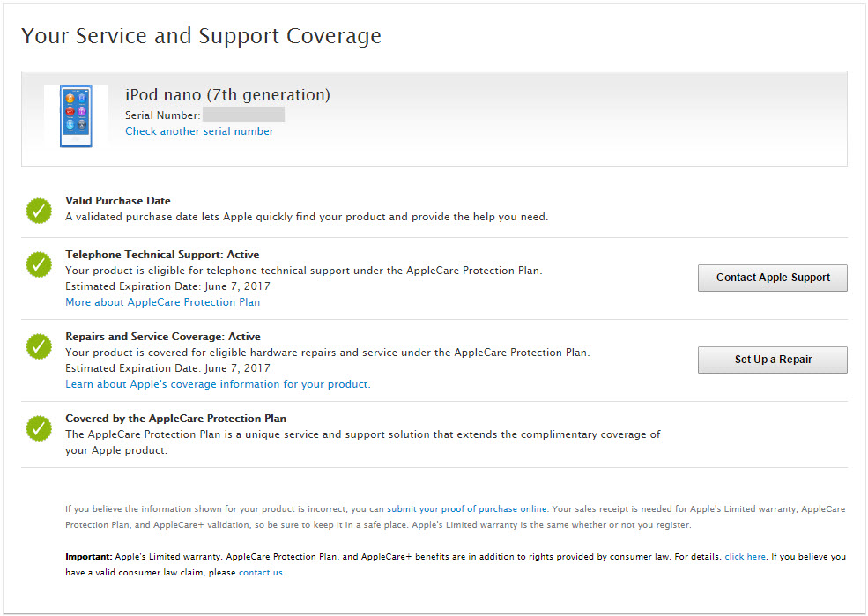Viewport: 868px width, 616px height.
Task: Click the Telephone Technical Support: Active heading
Action: (x=162, y=255)
